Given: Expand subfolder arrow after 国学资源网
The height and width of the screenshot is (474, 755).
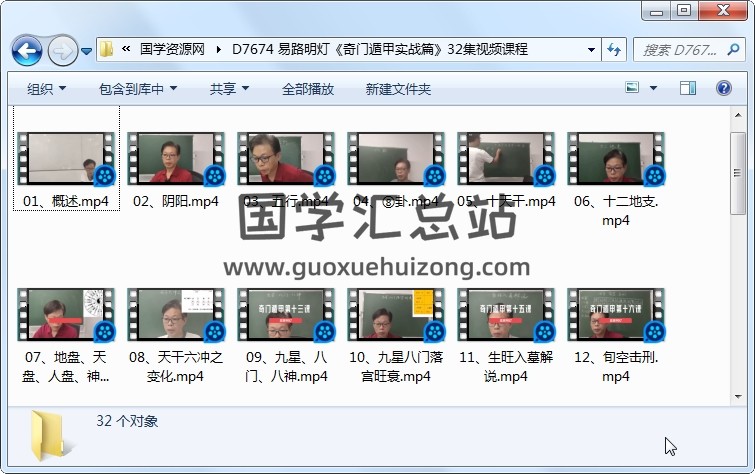Looking at the screenshot, I should 219,49.
